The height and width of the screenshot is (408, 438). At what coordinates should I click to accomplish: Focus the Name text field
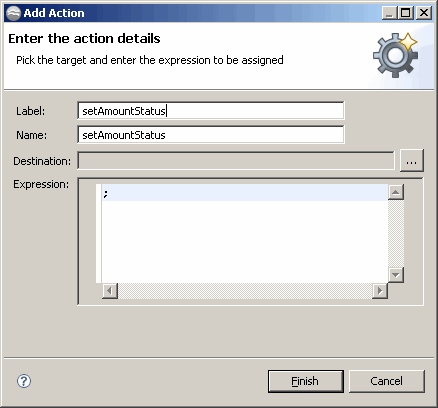click(211, 135)
